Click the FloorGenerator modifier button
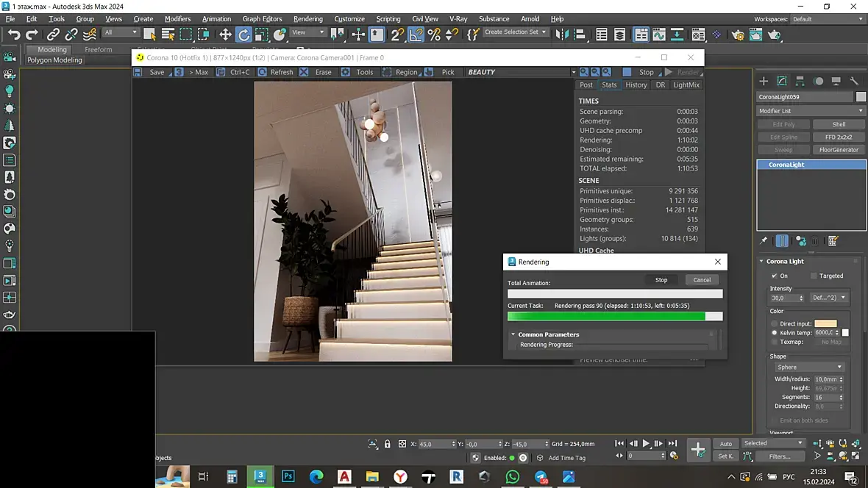868x488 pixels. point(839,150)
